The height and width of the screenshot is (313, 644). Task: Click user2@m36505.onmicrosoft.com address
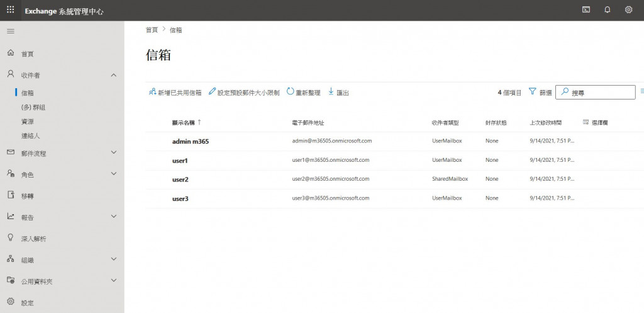[x=331, y=179]
